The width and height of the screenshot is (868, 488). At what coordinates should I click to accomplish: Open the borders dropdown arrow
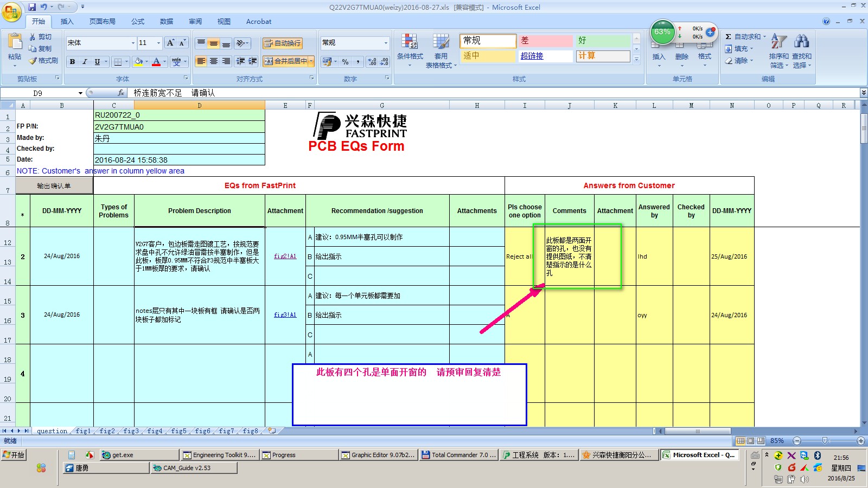coord(126,62)
